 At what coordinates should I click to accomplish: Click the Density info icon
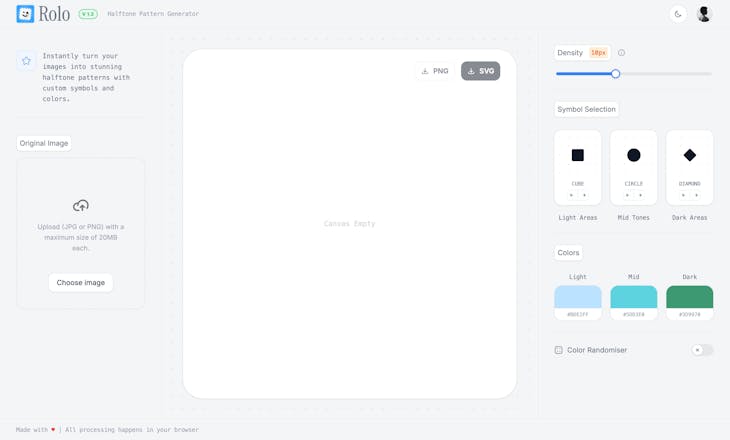click(621, 53)
